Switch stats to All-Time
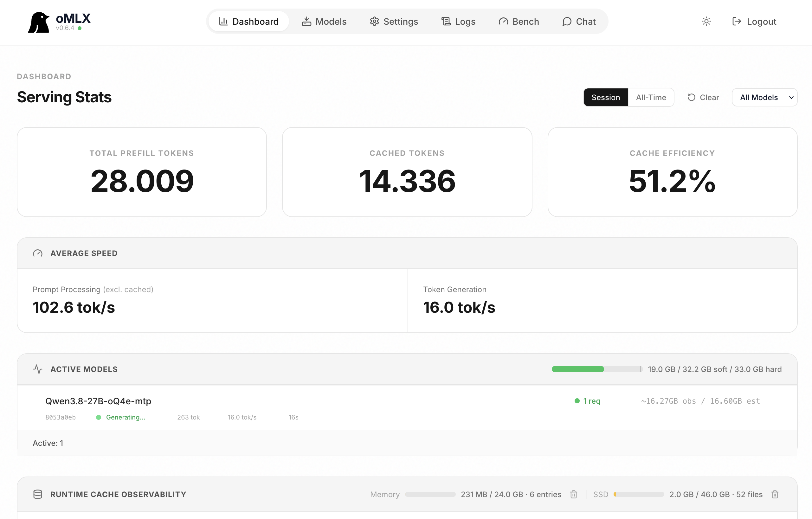 (x=651, y=97)
